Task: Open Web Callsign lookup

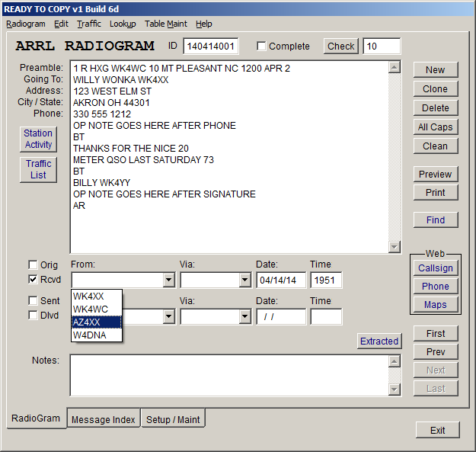Action: [436, 268]
